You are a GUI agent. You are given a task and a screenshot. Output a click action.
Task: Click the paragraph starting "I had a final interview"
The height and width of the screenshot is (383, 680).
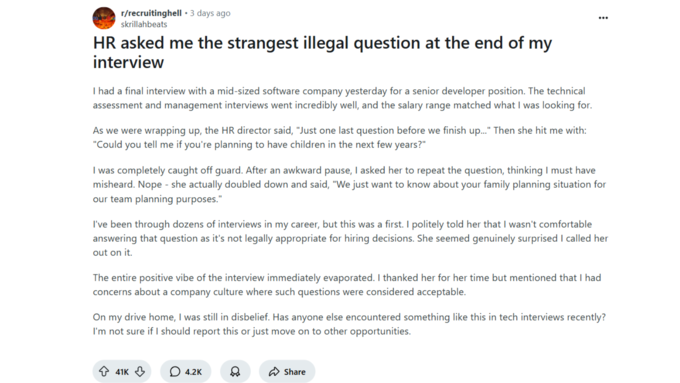(342, 98)
